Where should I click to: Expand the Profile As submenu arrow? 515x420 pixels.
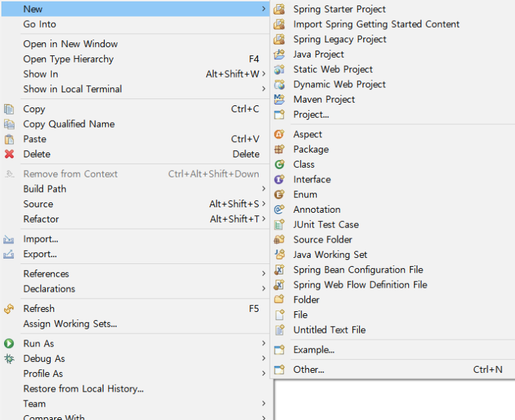(263, 373)
